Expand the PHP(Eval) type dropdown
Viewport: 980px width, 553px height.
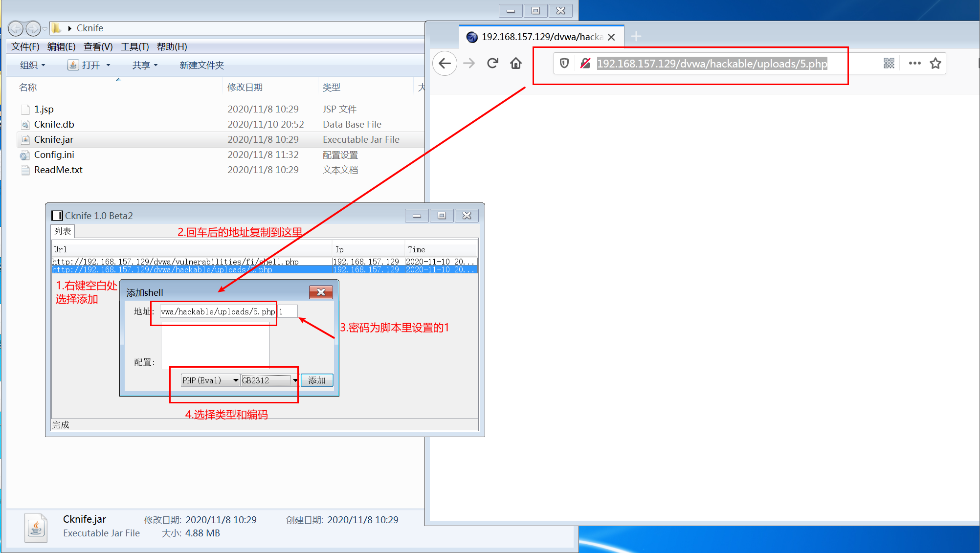pyautogui.click(x=235, y=380)
